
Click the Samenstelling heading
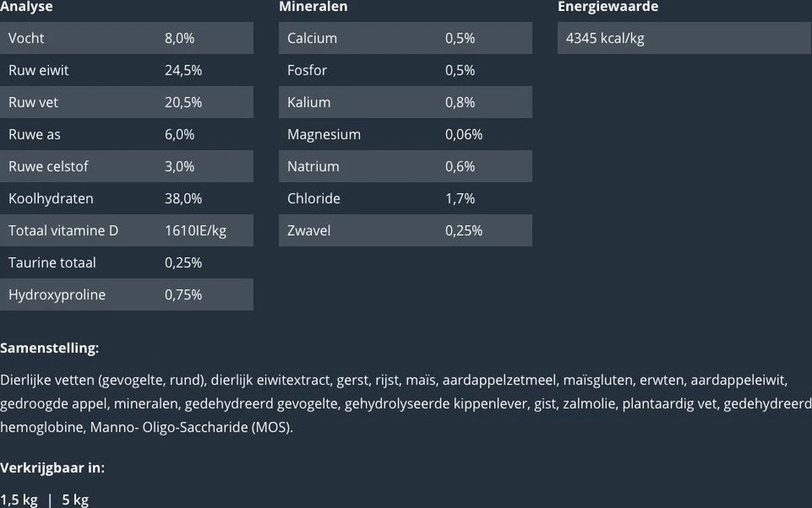click(x=49, y=348)
